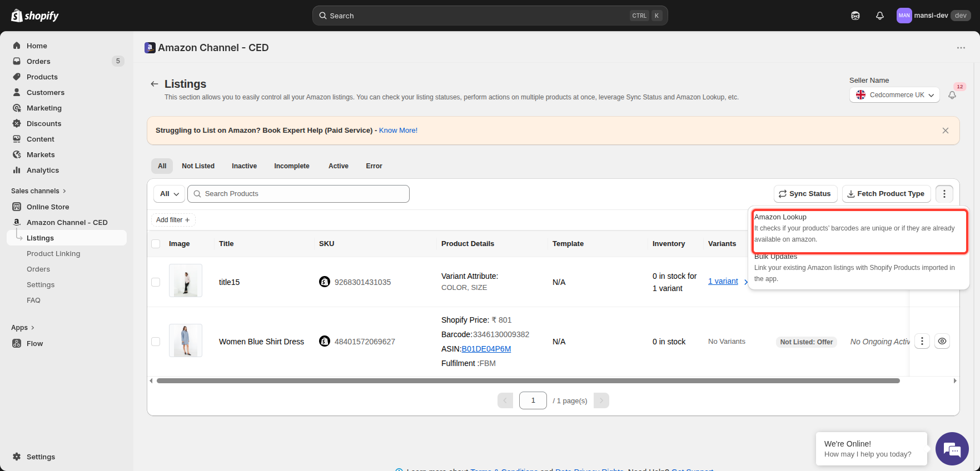Image resolution: width=980 pixels, height=471 pixels.
Task: Click the Online Store icon
Action: 17,207
